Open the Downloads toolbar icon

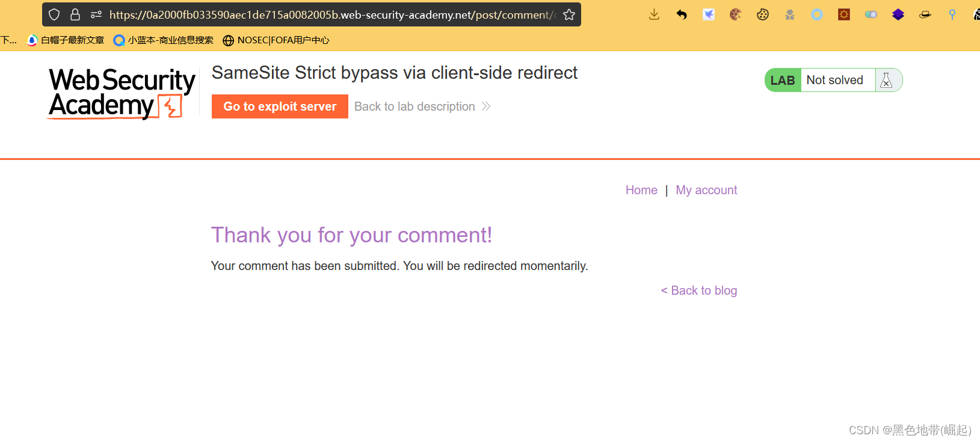(x=655, y=14)
